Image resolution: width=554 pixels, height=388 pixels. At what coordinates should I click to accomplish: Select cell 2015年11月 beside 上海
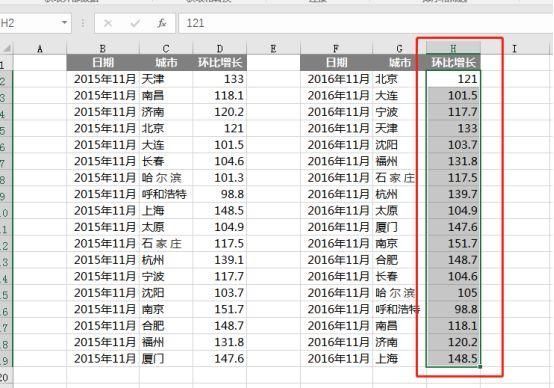[x=103, y=211]
